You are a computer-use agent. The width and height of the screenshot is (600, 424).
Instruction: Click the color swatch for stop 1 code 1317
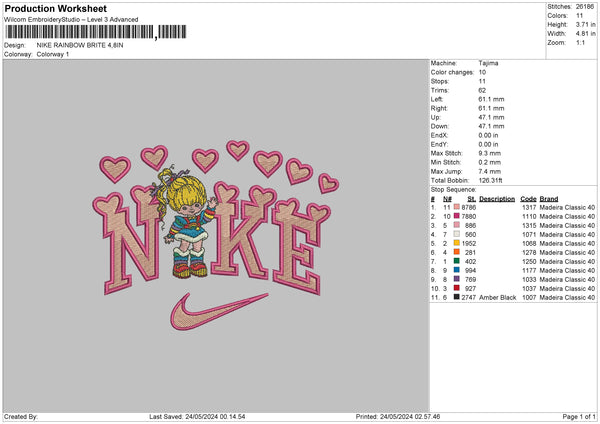pos(457,207)
